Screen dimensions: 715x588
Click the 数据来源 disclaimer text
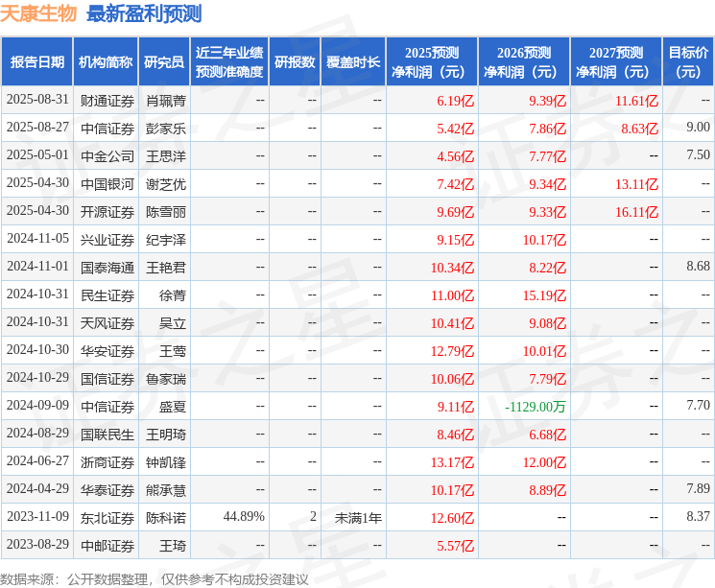point(155,578)
